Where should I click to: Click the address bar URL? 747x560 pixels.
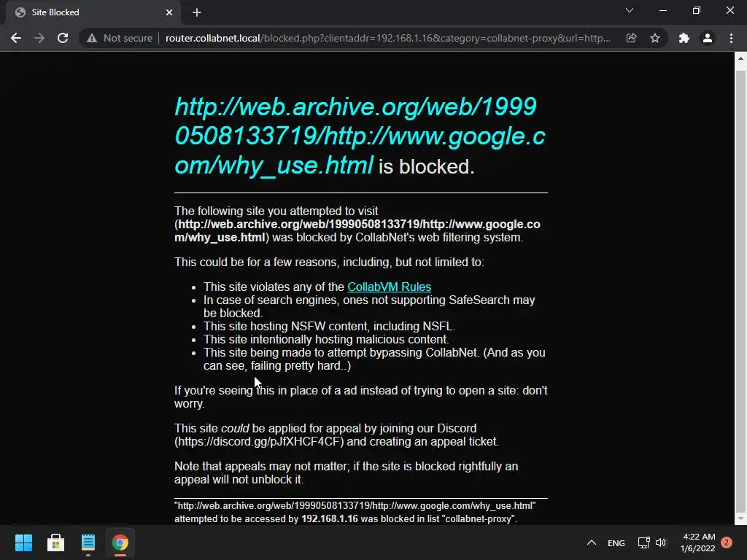387,38
